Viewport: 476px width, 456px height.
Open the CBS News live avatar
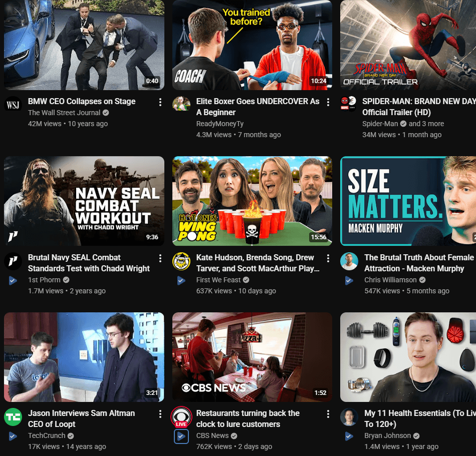coord(181,417)
